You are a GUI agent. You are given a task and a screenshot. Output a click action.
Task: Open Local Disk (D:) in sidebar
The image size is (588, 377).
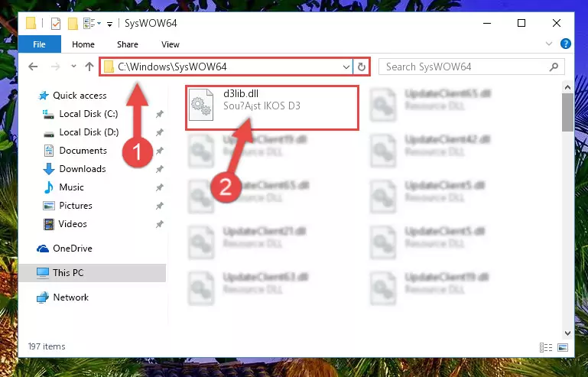click(89, 132)
